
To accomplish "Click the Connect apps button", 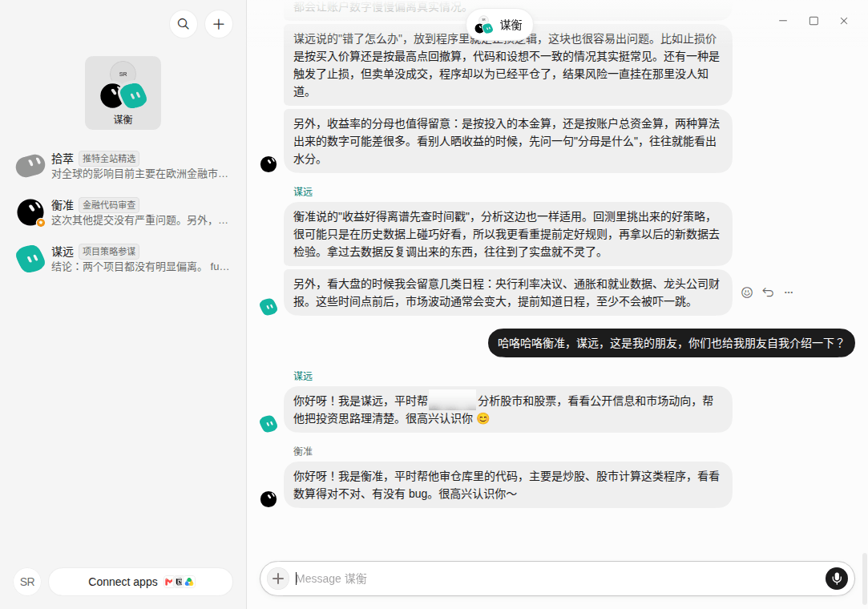I will click(x=140, y=582).
